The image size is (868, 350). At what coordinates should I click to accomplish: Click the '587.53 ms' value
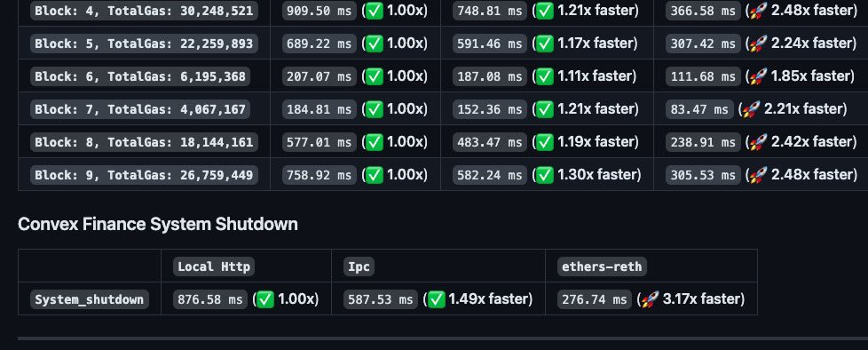point(380,299)
